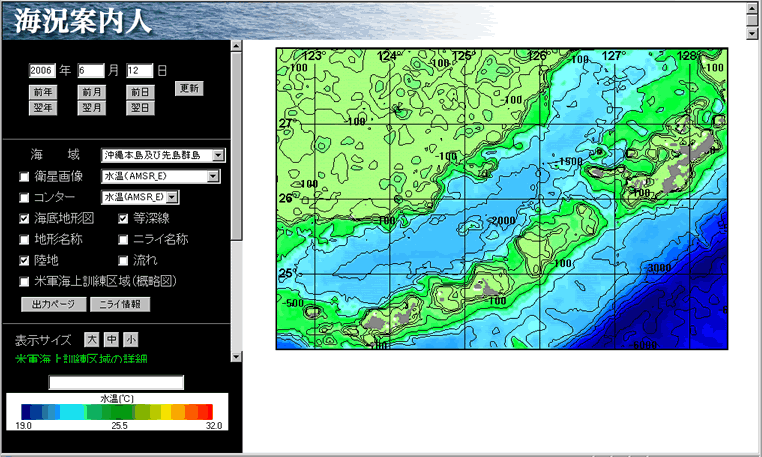Viewport: 762px width, 457px height.
Task: Click the 翌日 next day button
Action: [140, 108]
